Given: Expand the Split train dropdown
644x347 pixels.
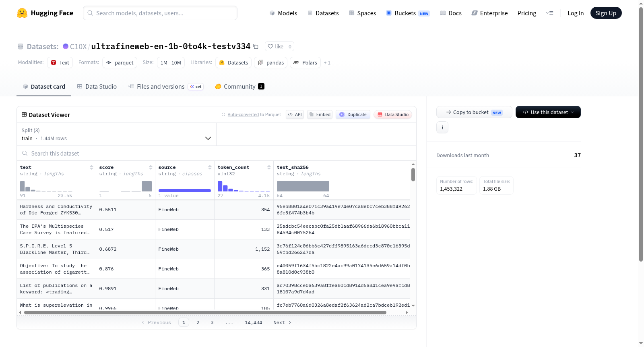Looking at the screenshot, I should click(116, 134).
